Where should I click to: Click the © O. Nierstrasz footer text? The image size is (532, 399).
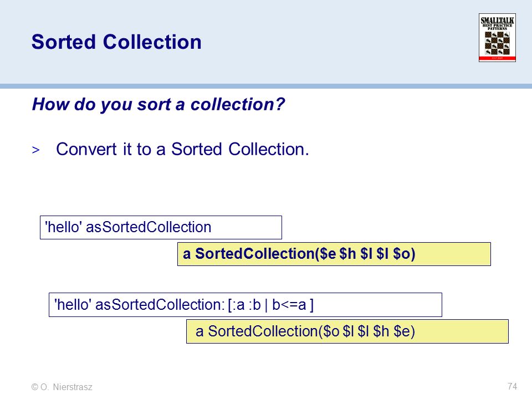coord(62,387)
